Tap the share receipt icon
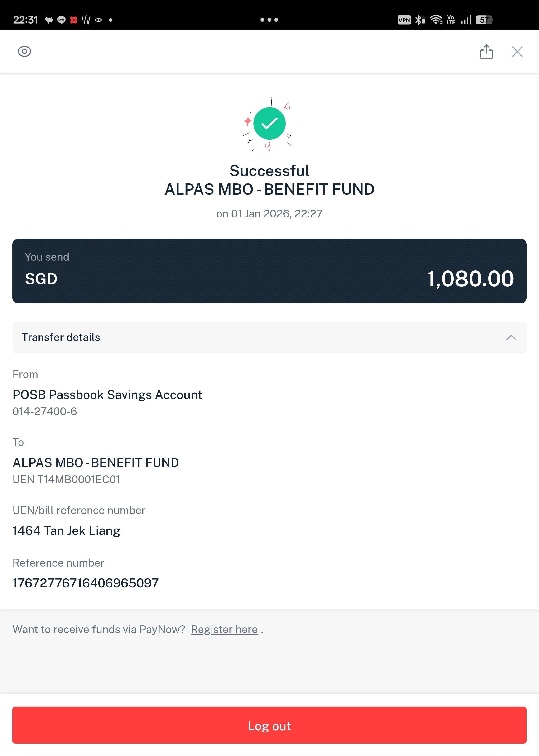The height and width of the screenshot is (756, 539). [486, 52]
